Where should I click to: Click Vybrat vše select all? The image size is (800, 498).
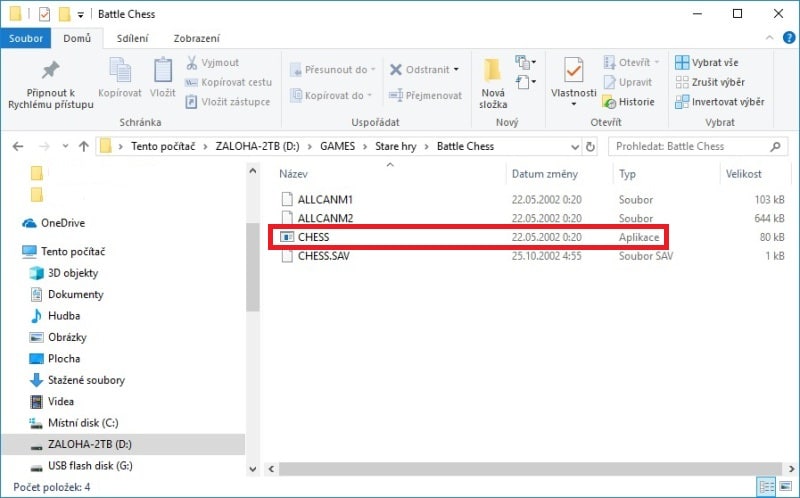[707, 63]
